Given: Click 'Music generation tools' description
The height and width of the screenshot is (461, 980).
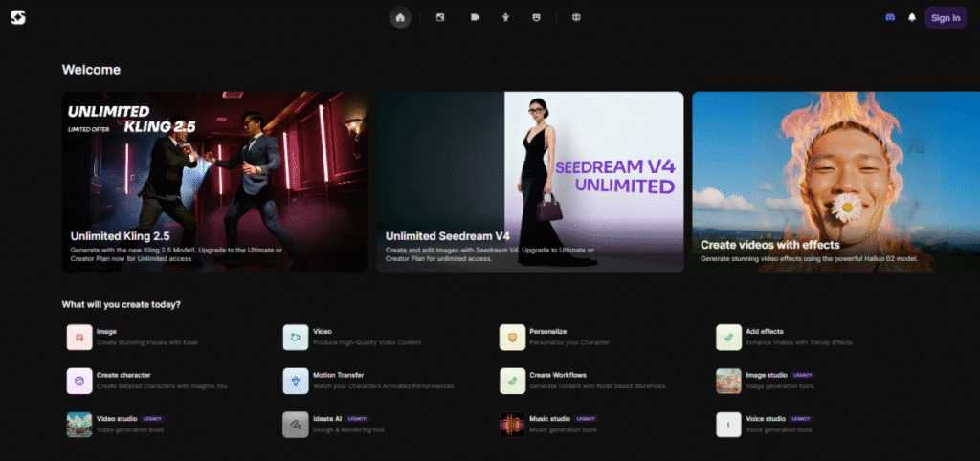Looking at the screenshot, I should tap(563, 429).
